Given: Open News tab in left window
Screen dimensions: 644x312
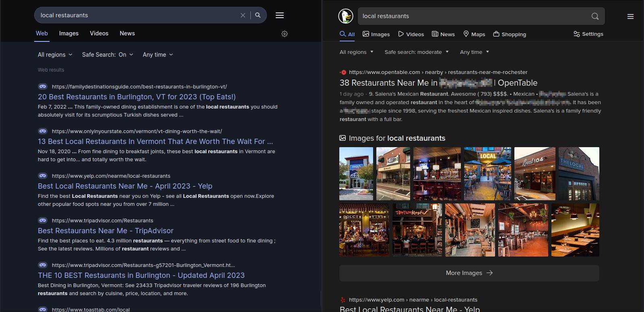Looking at the screenshot, I should [x=127, y=33].
